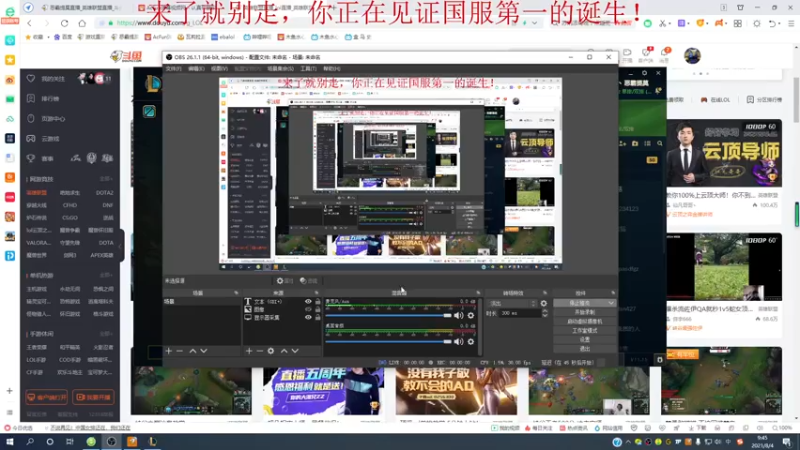
Task: Open microphone audio settings gear in mixer
Action: (x=471, y=315)
